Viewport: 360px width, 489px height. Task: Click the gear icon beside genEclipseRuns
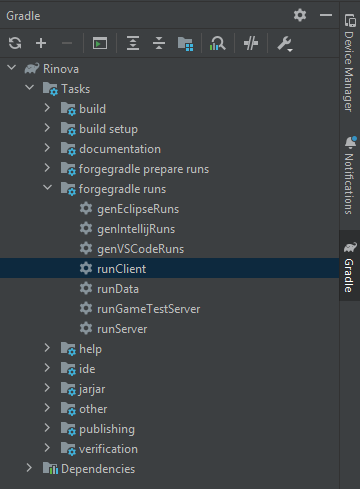[x=86, y=209]
